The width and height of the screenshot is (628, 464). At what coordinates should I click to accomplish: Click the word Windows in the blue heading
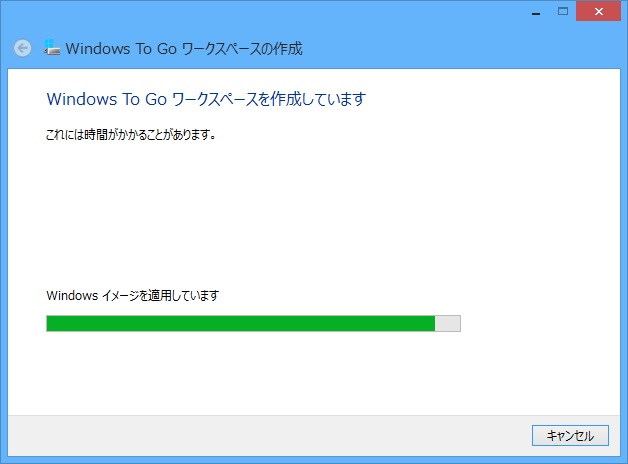pos(82,99)
